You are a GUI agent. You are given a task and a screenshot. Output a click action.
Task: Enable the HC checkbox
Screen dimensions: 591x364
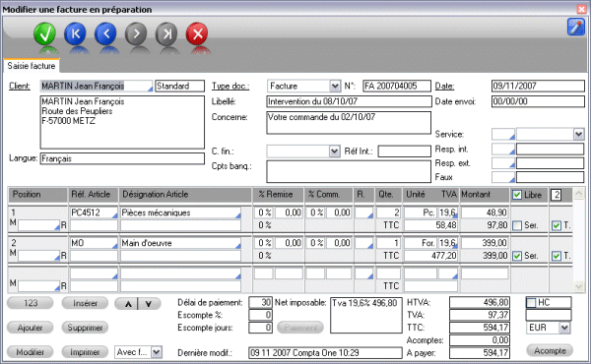click(531, 303)
